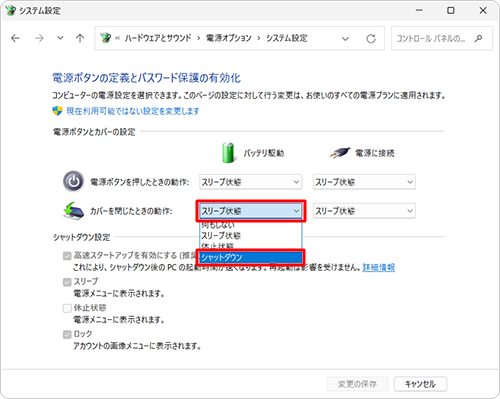Click heading 電源ボタンの定義とパスワード保護の有効化
The image size is (500, 399).
[147, 78]
